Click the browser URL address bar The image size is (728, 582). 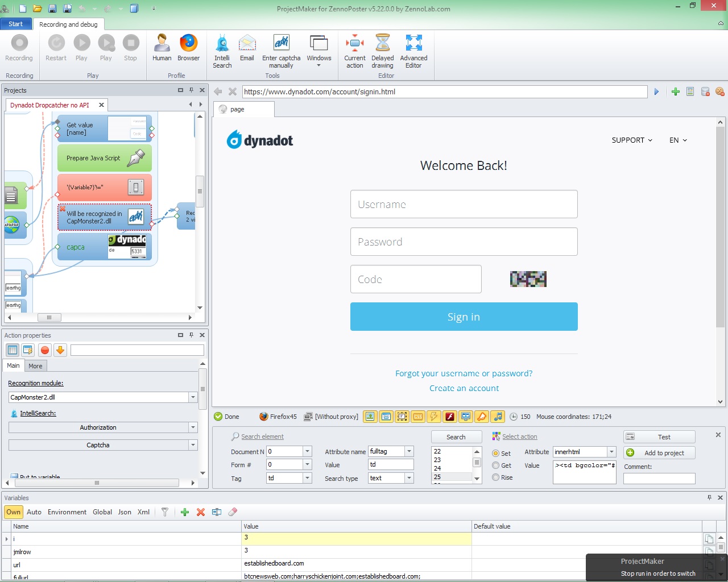pyautogui.click(x=445, y=92)
